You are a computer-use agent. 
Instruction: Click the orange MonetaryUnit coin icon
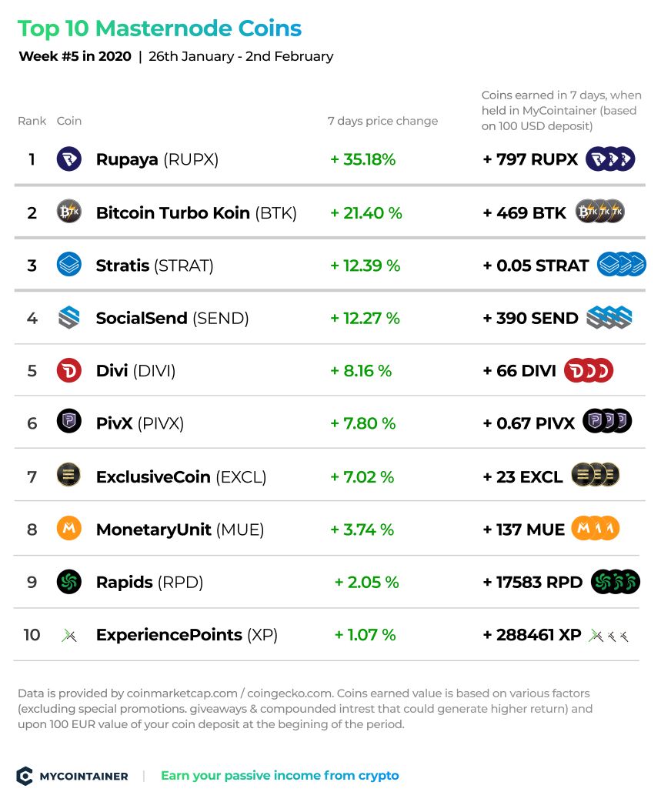click(68, 528)
